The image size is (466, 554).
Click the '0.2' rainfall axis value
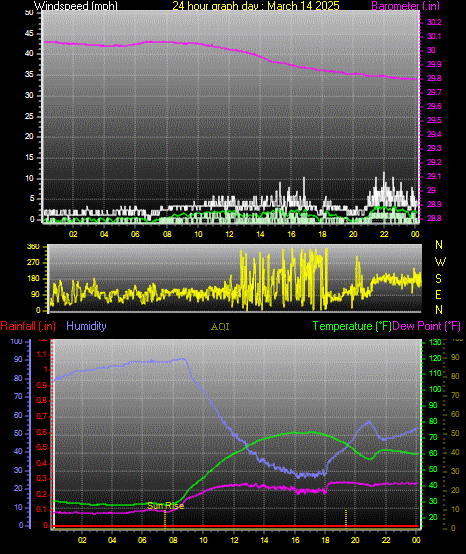coord(42,494)
